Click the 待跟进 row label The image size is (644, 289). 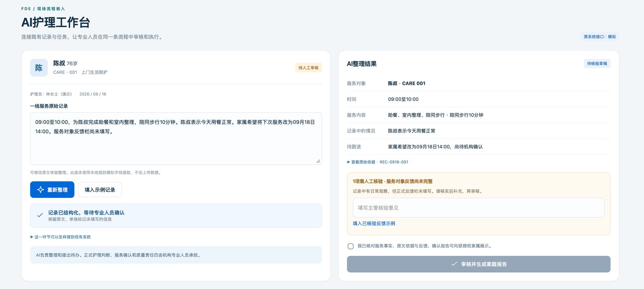[354, 147]
